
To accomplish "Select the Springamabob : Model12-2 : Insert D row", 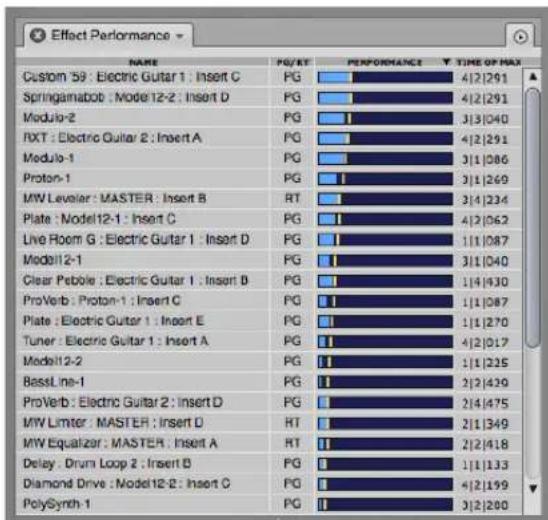I will click(x=269, y=98).
